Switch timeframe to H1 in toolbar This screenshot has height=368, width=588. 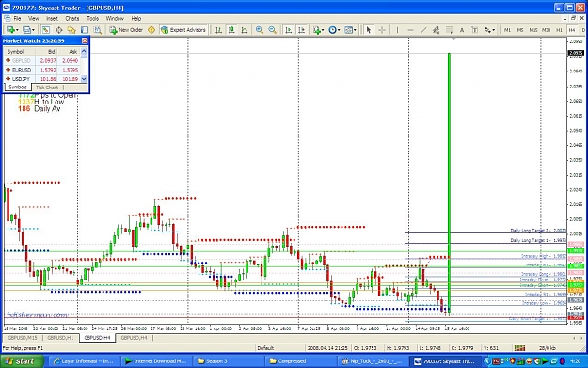click(x=559, y=30)
